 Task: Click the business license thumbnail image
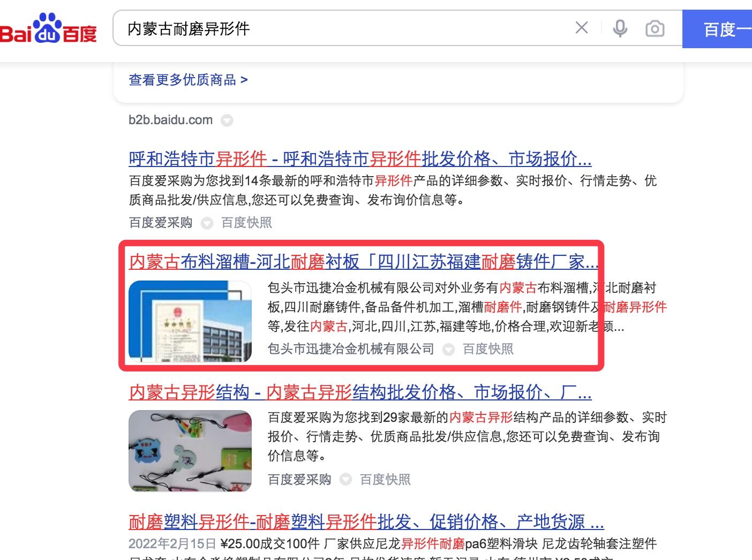(190, 321)
